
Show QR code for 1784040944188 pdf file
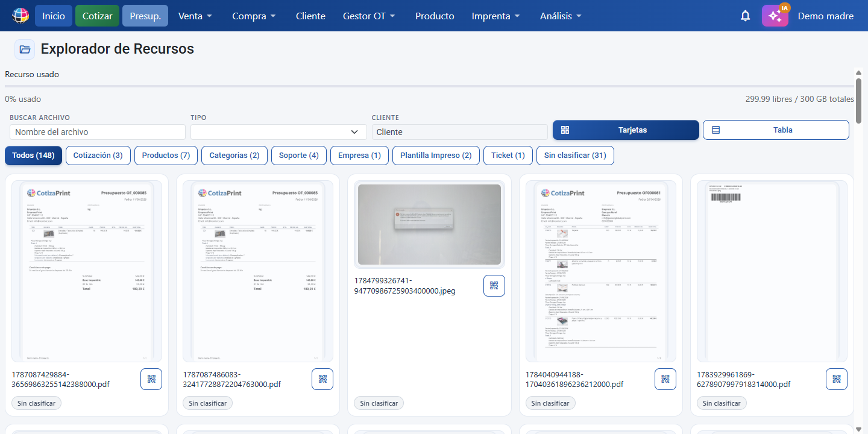pyautogui.click(x=665, y=379)
